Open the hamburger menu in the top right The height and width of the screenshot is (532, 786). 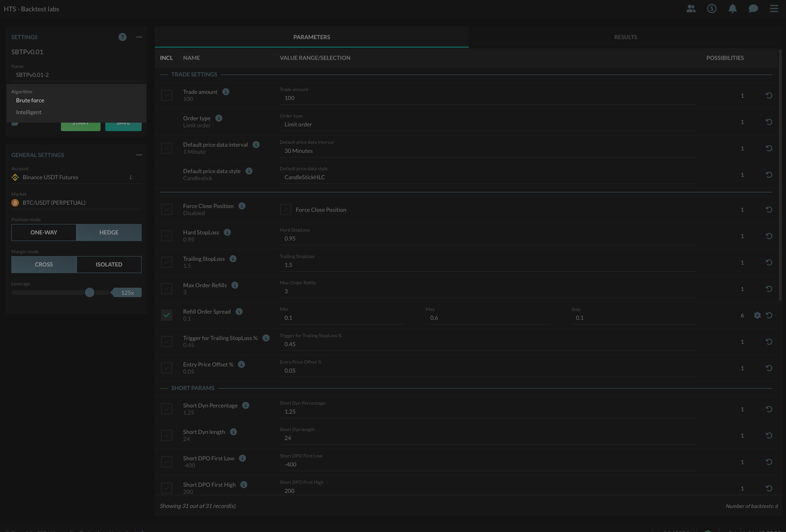pos(774,8)
